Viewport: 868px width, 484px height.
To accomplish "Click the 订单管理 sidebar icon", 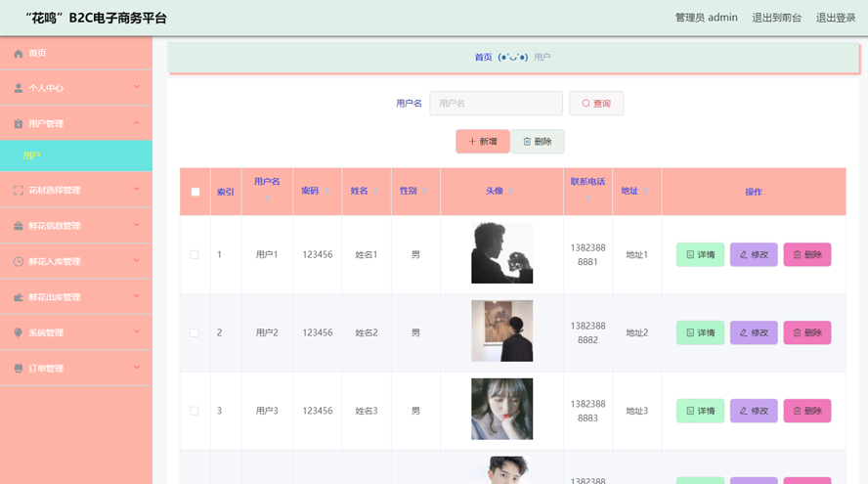I will 18,369.
